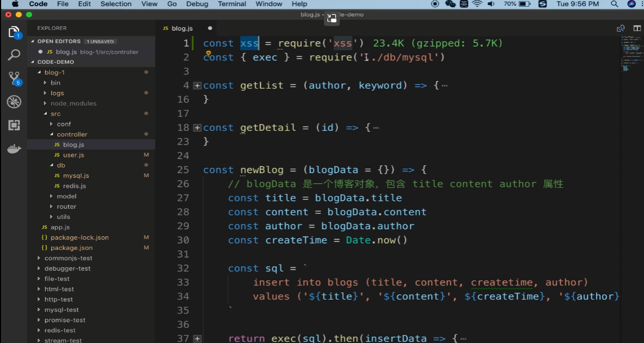Select the blog.js editor tab
The height and width of the screenshot is (343, 644).
(x=187, y=28)
